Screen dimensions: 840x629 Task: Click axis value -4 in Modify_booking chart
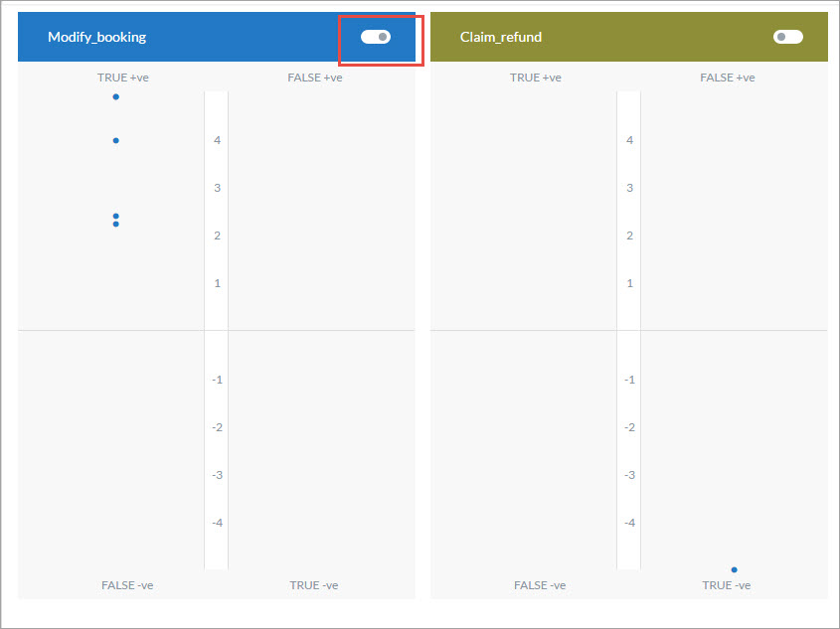click(x=216, y=523)
